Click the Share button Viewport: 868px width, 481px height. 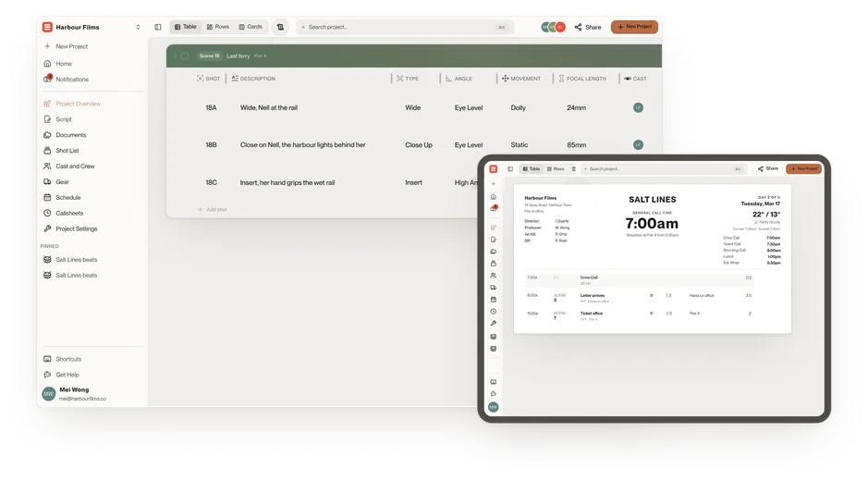(x=588, y=27)
